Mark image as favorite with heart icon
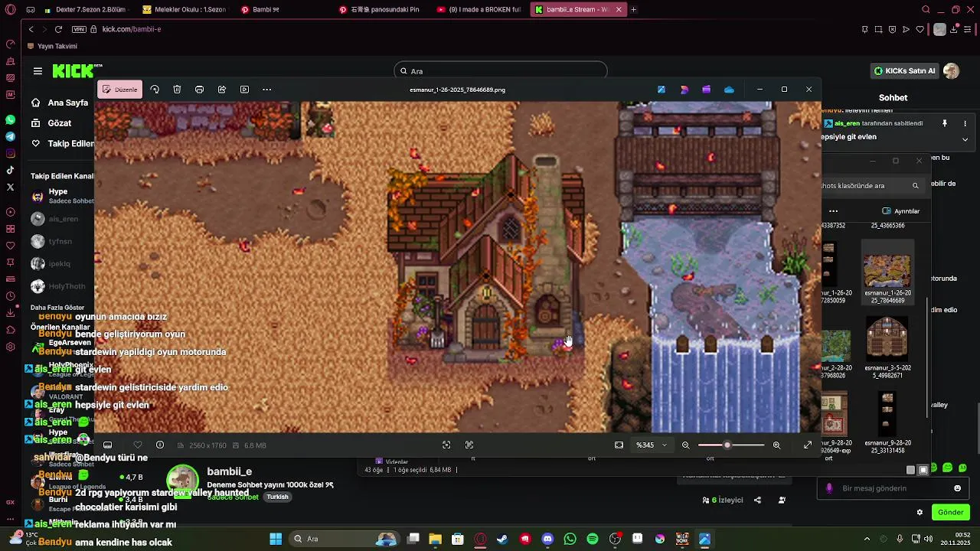 [138, 445]
